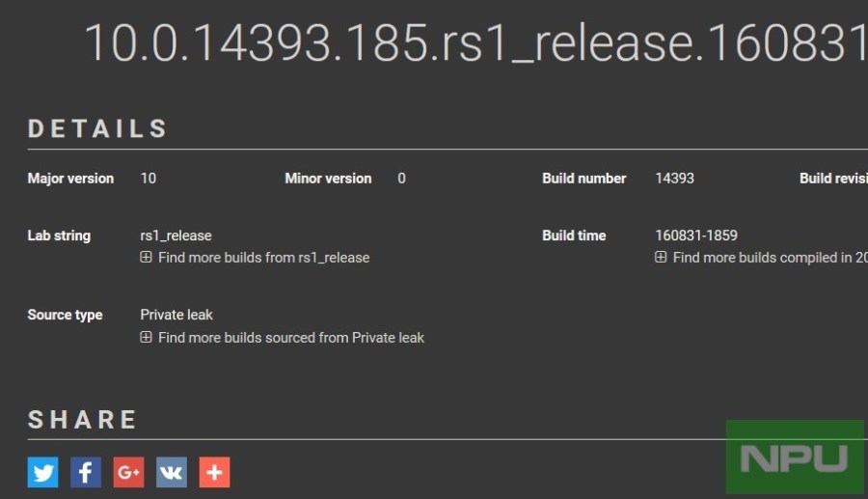Click the Major version value 10
The width and height of the screenshot is (868, 499).
[149, 179]
